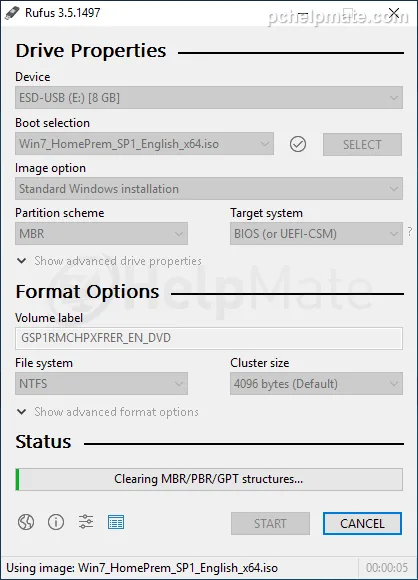Expand Show advanced drive properties
This screenshot has height=580, width=418.
[109, 261]
